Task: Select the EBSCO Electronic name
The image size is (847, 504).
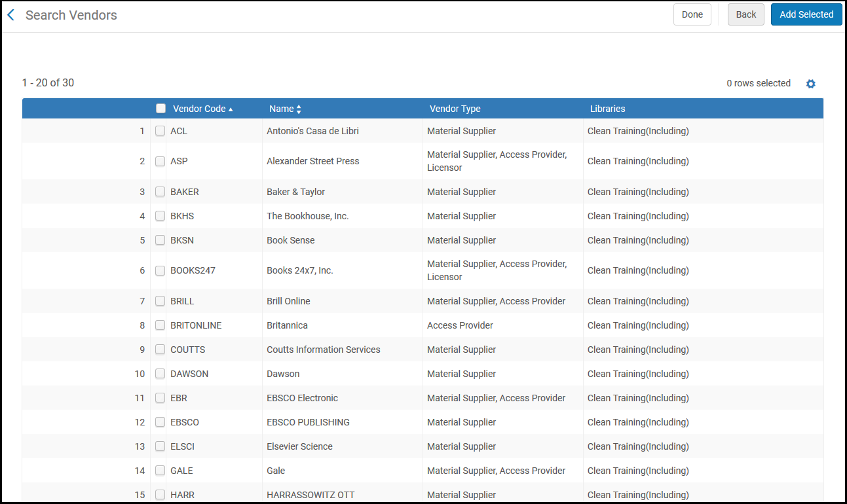Action: [x=303, y=398]
